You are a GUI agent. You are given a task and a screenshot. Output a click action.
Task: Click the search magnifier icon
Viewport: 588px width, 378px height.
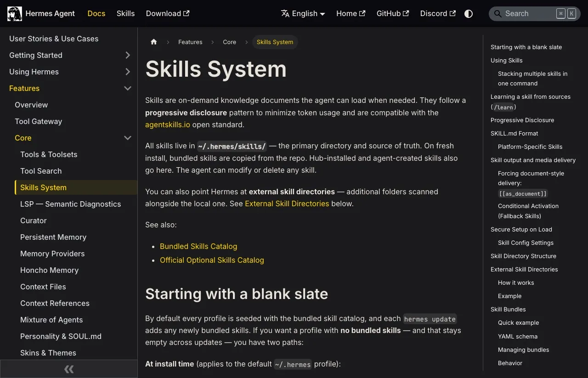(498, 14)
